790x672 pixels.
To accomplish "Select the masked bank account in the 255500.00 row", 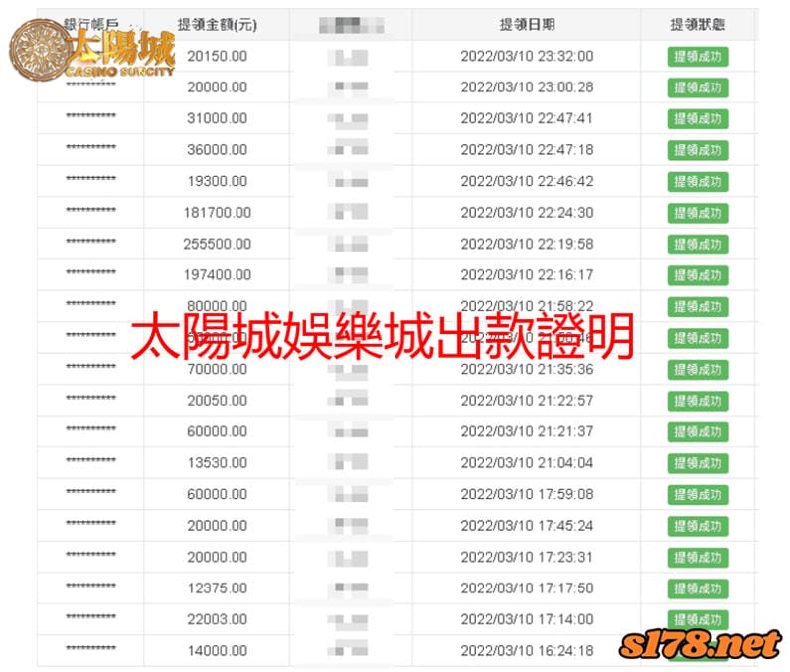I will click(x=90, y=241).
